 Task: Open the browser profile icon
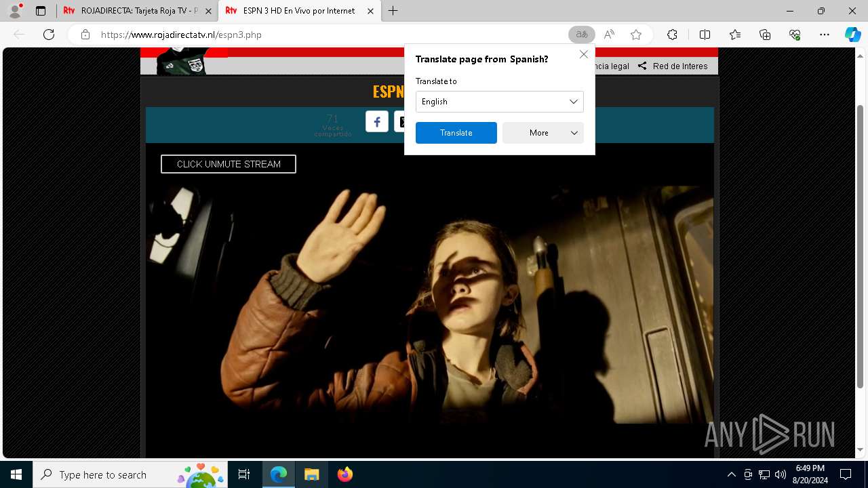(x=14, y=11)
